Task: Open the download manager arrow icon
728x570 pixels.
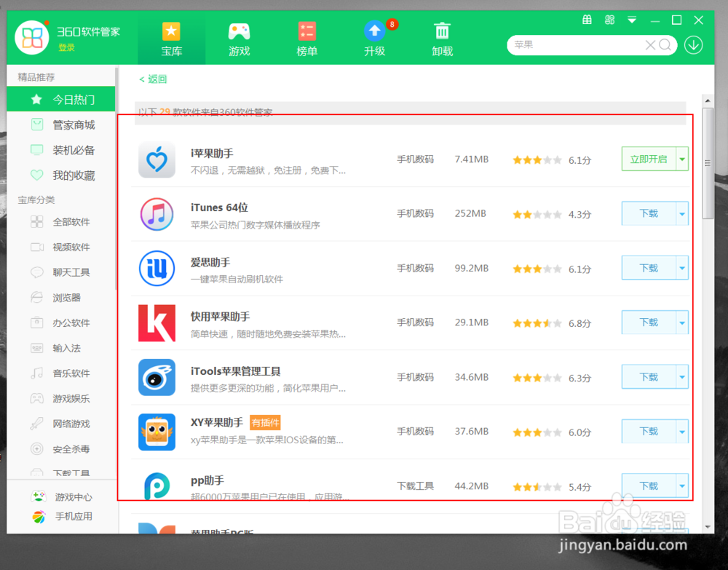Action: point(693,45)
